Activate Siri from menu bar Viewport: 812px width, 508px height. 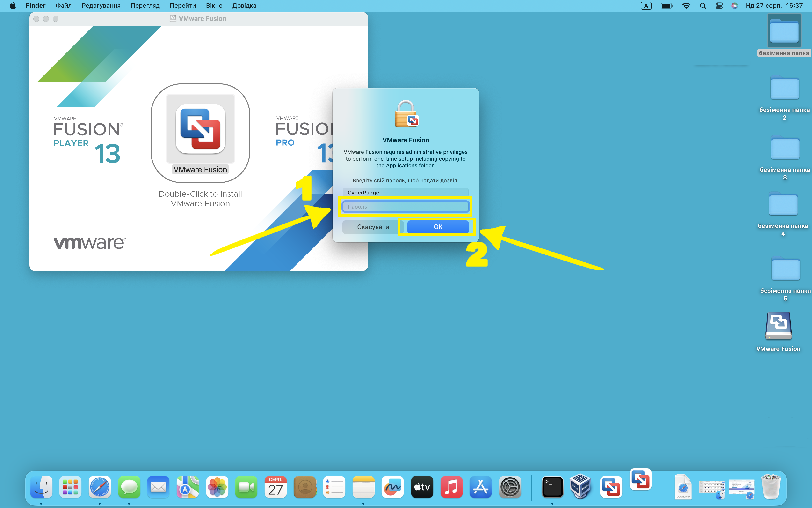(x=734, y=6)
